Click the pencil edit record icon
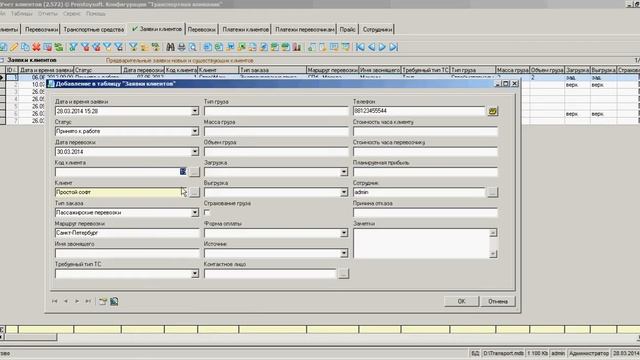Image resolution: width=640 pixels, height=360 pixels. click(x=14, y=47)
